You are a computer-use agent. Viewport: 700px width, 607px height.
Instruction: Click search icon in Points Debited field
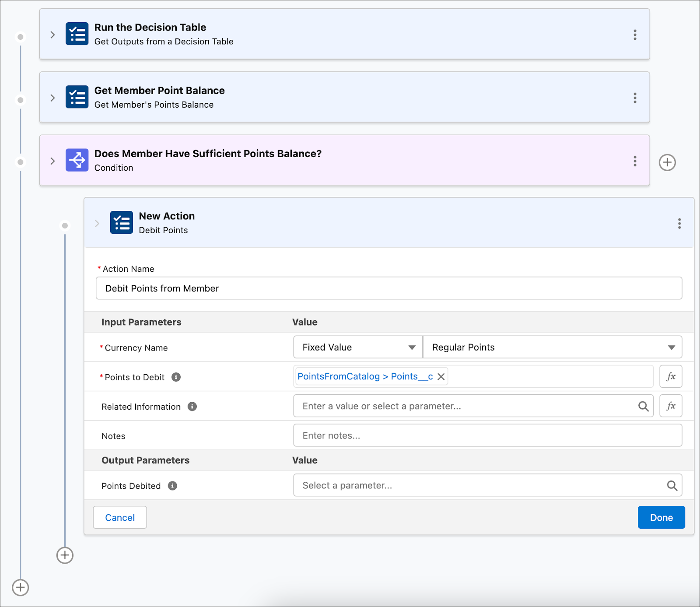(x=672, y=485)
